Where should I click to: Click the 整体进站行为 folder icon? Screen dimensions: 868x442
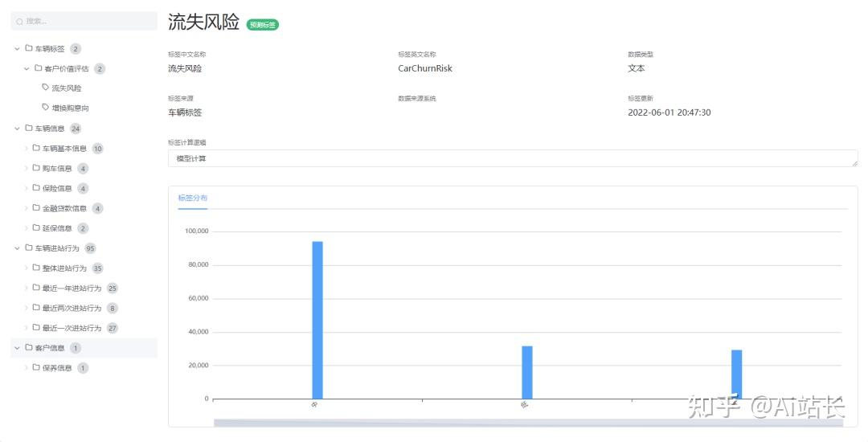coord(36,268)
